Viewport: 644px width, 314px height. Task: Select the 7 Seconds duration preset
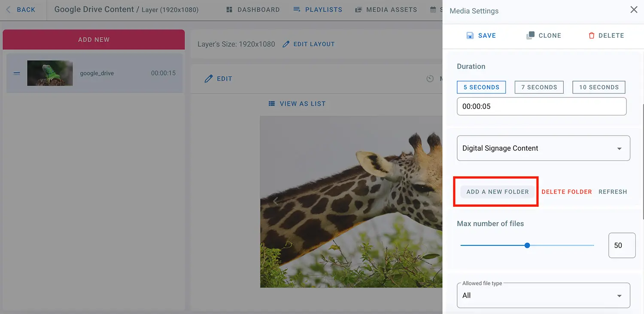point(539,87)
